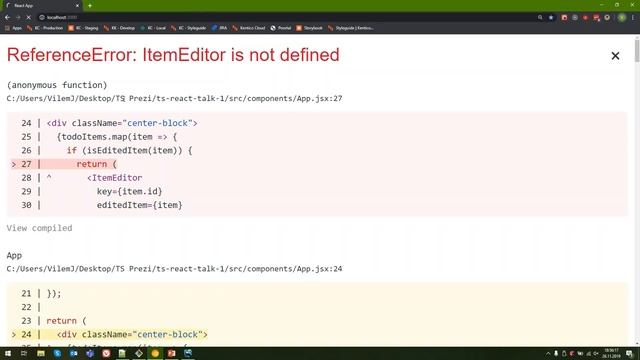The width and height of the screenshot is (640, 360).
Task: Open the blue editor taskbar icon
Action: [x=188, y=353]
